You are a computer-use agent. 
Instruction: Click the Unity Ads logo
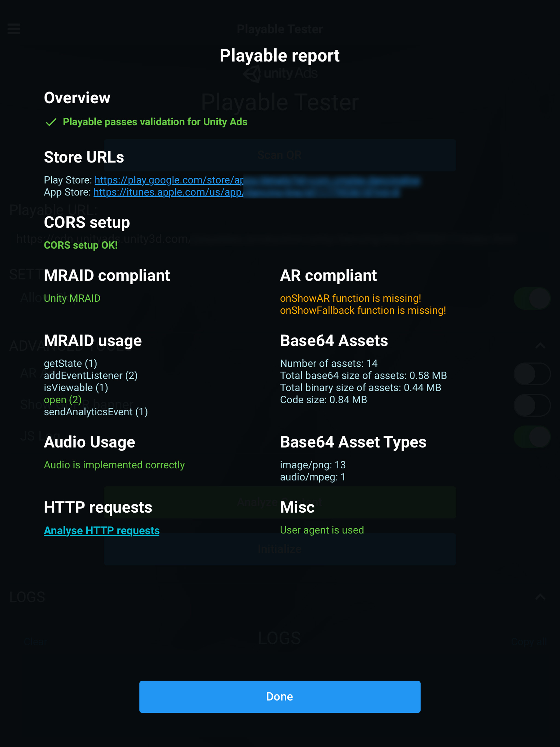pyautogui.click(x=280, y=73)
